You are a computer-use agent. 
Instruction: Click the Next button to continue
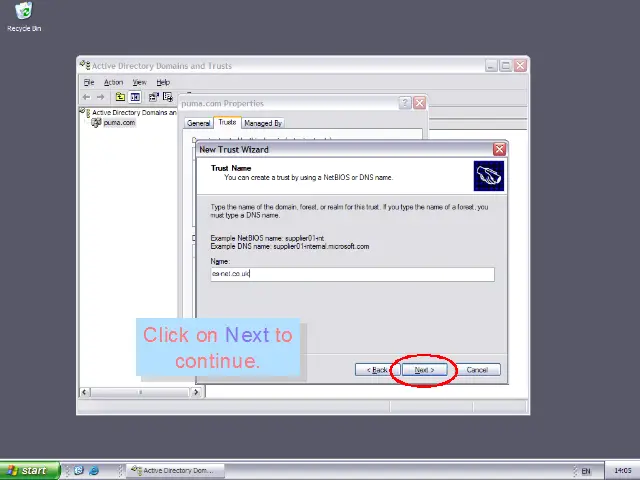424,370
